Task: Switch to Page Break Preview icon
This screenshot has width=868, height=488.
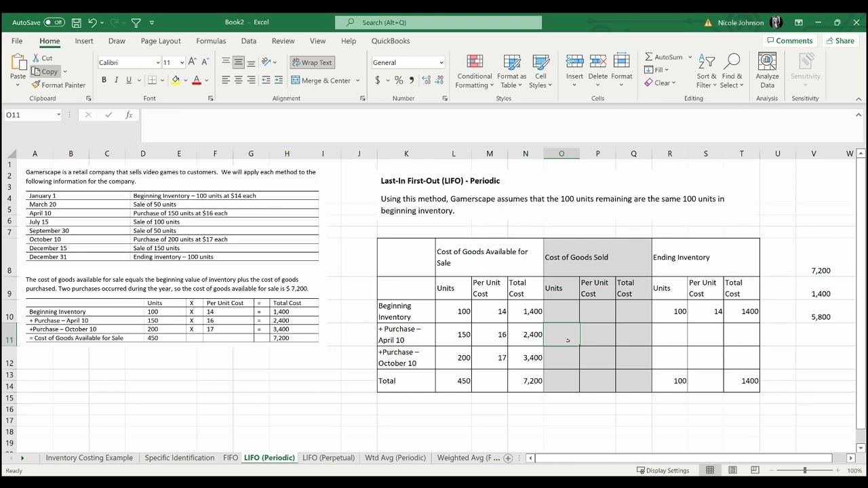Action: click(x=755, y=470)
